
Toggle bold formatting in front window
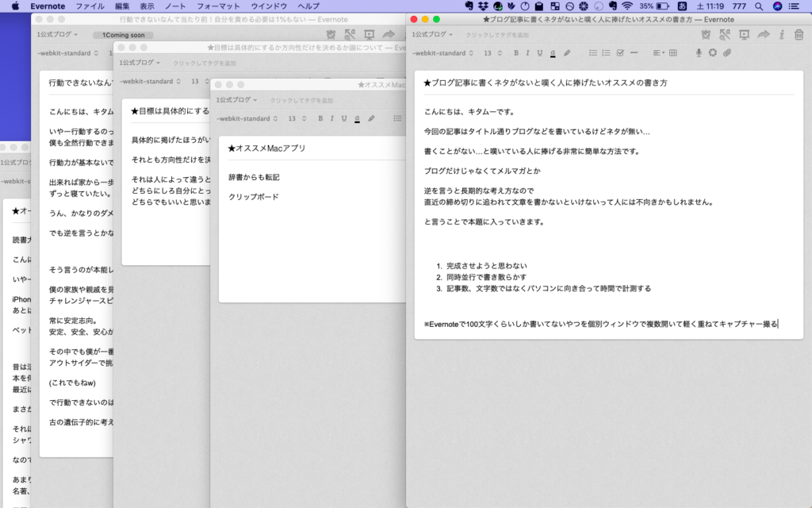[x=515, y=53]
